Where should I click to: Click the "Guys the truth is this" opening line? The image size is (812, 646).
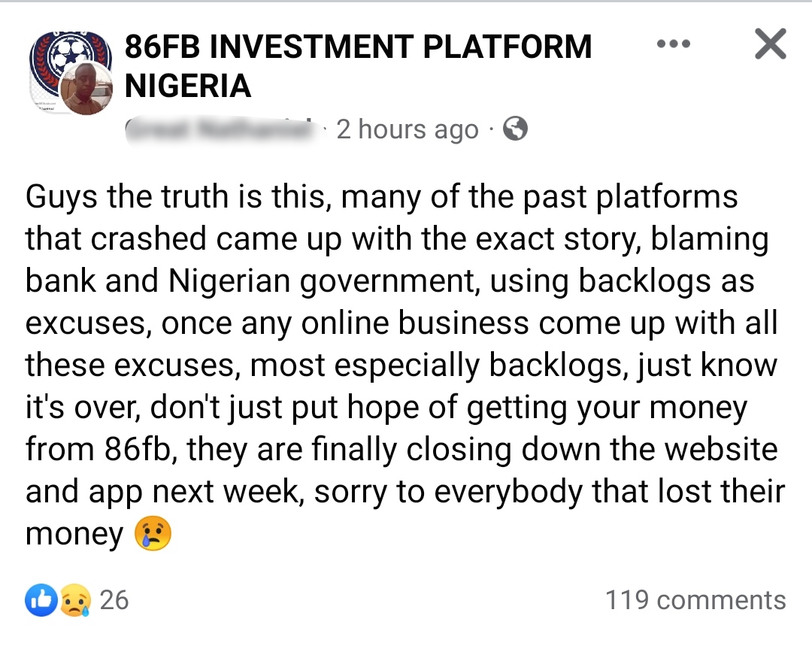(181, 197)
